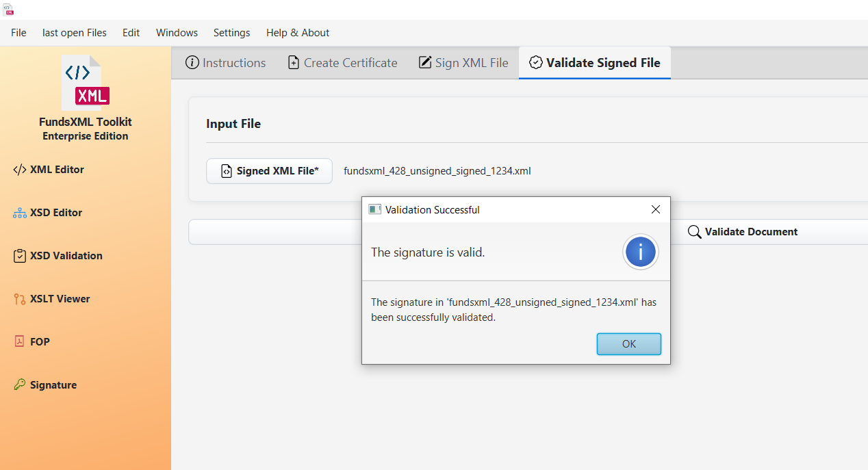Click the FundsXML Toolkit XML logo
Viewport: 868px width, 470px height.
(86, 83)
